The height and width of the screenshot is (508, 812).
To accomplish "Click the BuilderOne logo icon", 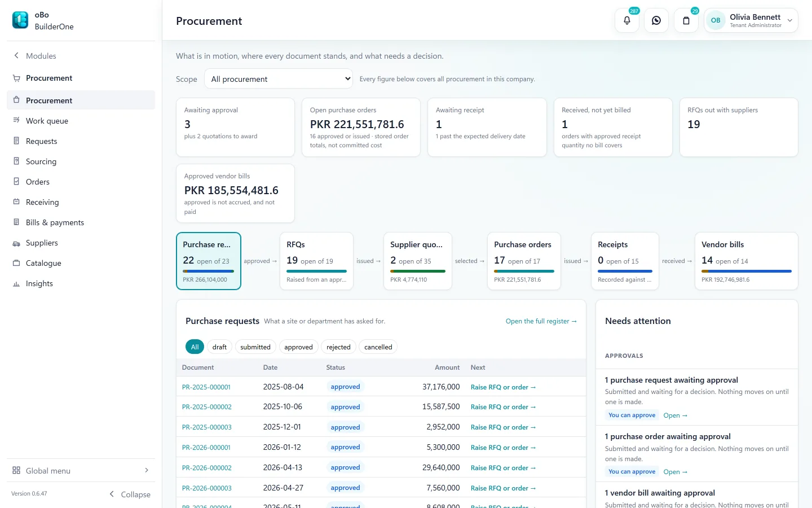I will pos(20,20).
